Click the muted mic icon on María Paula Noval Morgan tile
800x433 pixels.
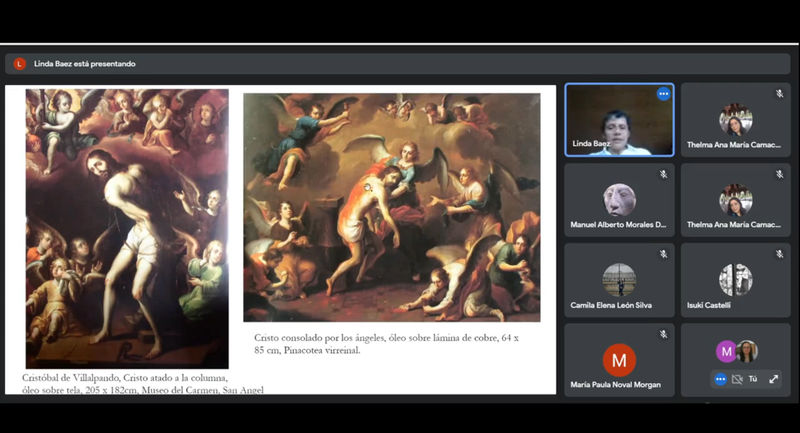[663, 335]
